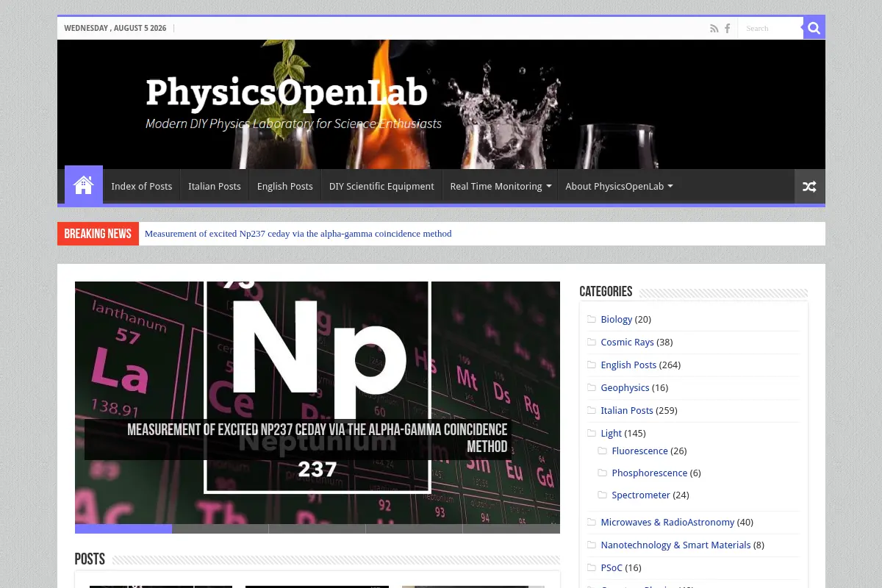Viewport: 882px width, 588px height.
Task: Click into the Search text field
Action: click(x=770, y=29)
